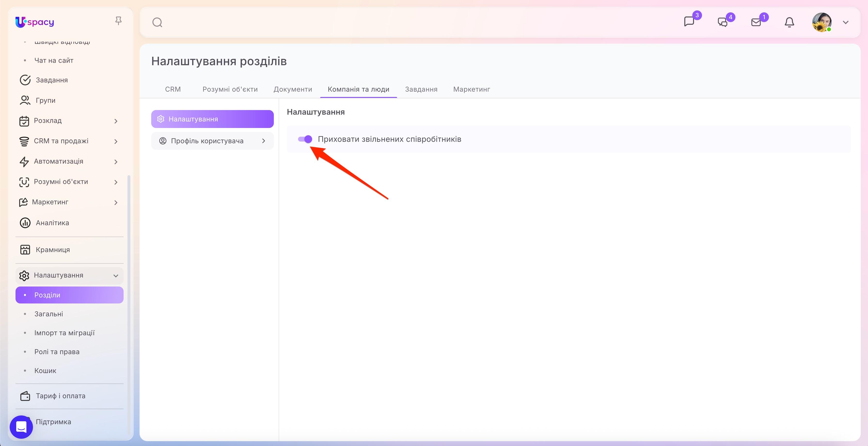
Task: Expand the Розклад menu chevron
Action: pos(116,121)
